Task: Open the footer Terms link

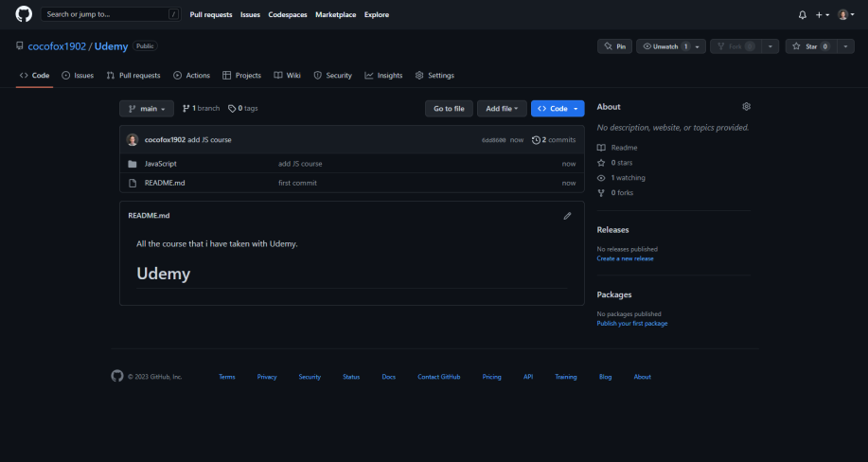Action: [x=227, y=377]
